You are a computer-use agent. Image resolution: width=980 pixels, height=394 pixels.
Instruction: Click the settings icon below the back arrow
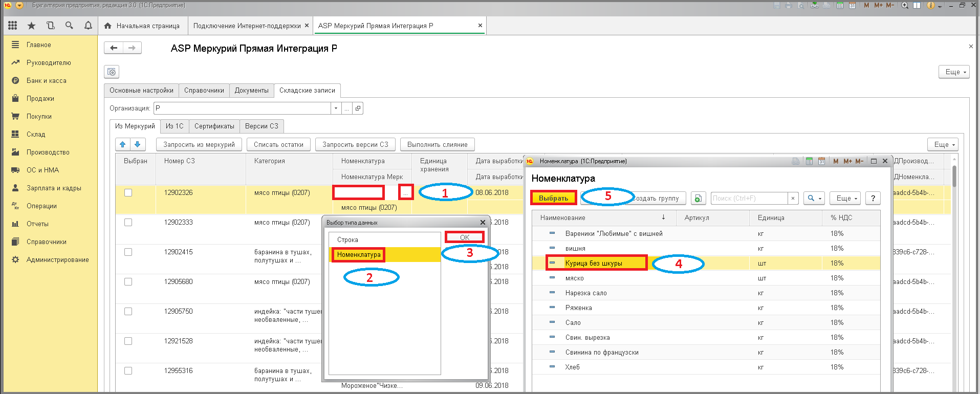(x=112, y=72)
